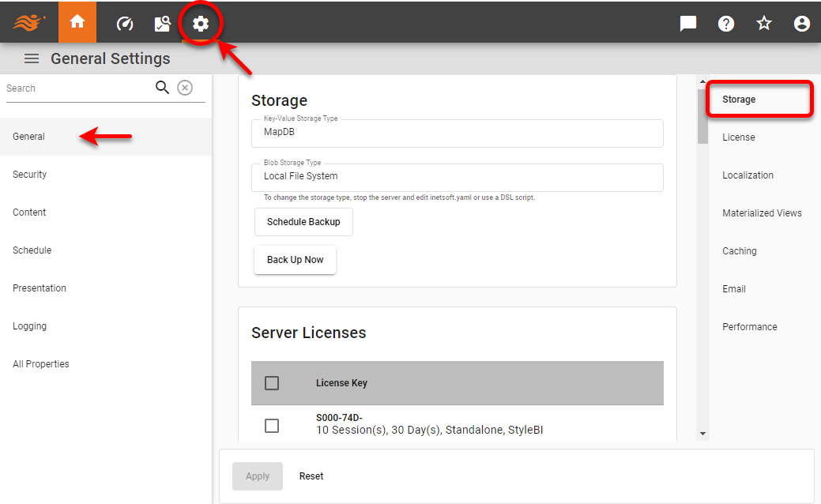
Task: Open the feedback chat bubble icon
Action: click(x=687, y=23)
